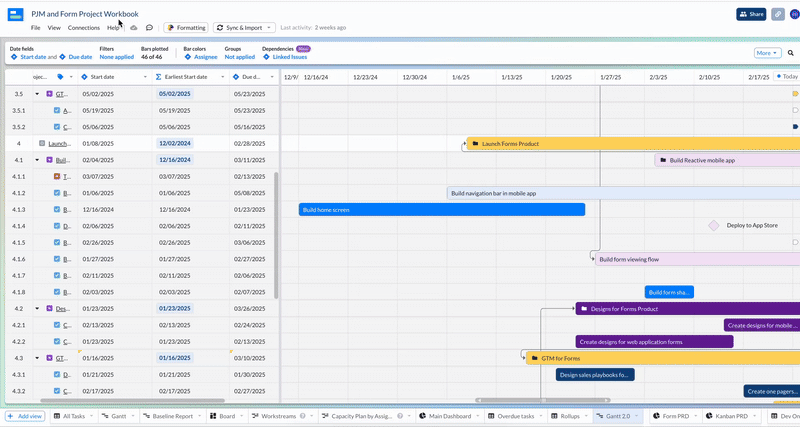This screenshot has width=800, height=427.
Task: Click the table horizontal scrollbar
Action: pos(132,400)
